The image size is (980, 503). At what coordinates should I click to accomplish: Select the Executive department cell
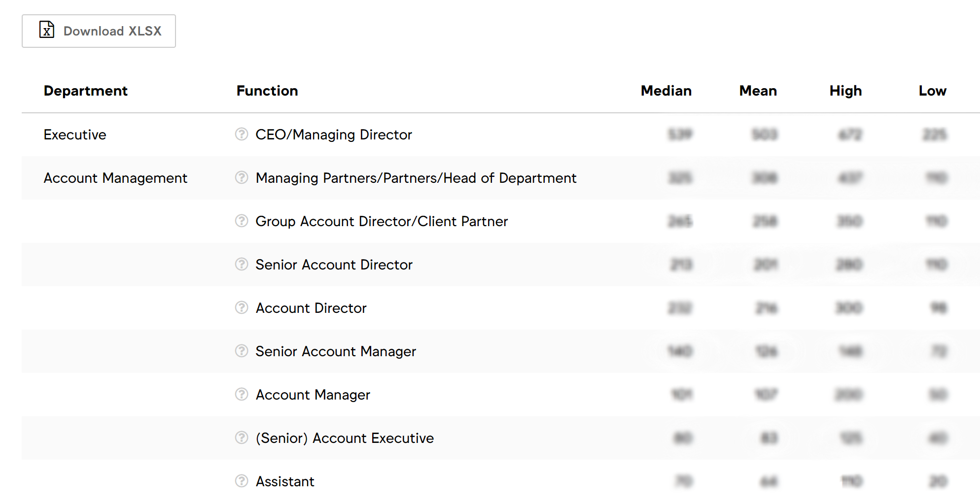point(75,134)
